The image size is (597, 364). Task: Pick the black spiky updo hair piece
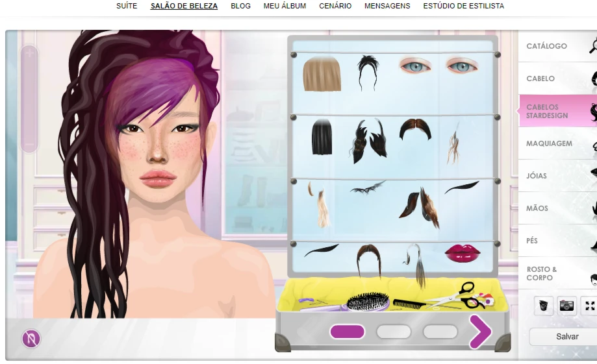coord(368,73)
